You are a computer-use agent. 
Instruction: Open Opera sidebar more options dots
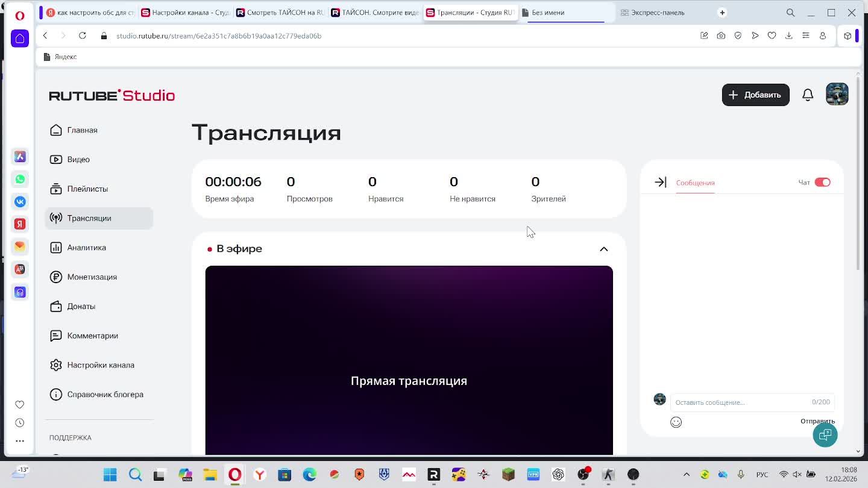click(x=19, y=440)
